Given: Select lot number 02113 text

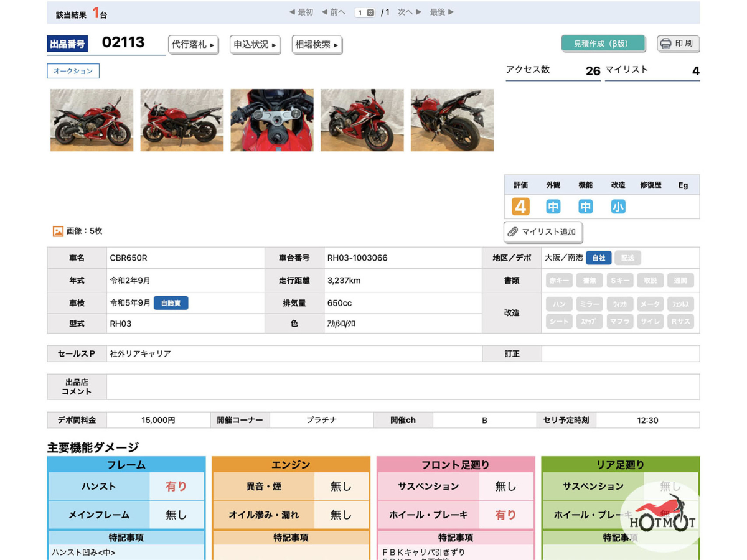Looking at the screenshot, I should pyautogui.click(x=123, y=42).
